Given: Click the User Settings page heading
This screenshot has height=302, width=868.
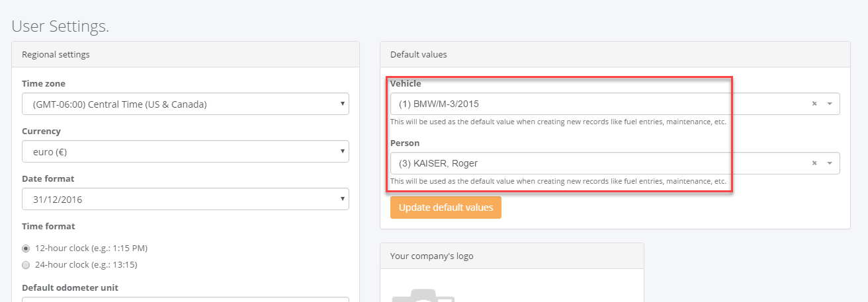Looking at the screenshot, I should (60, 26).
